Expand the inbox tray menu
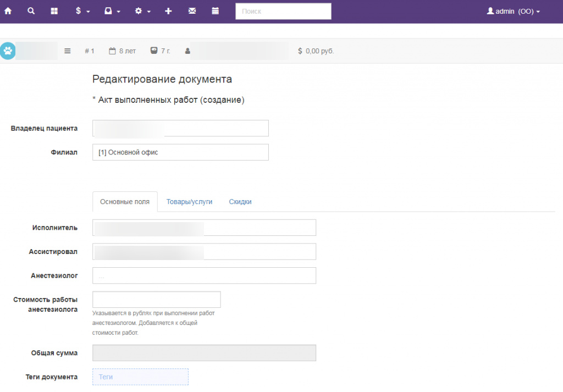 click(112, 11)
